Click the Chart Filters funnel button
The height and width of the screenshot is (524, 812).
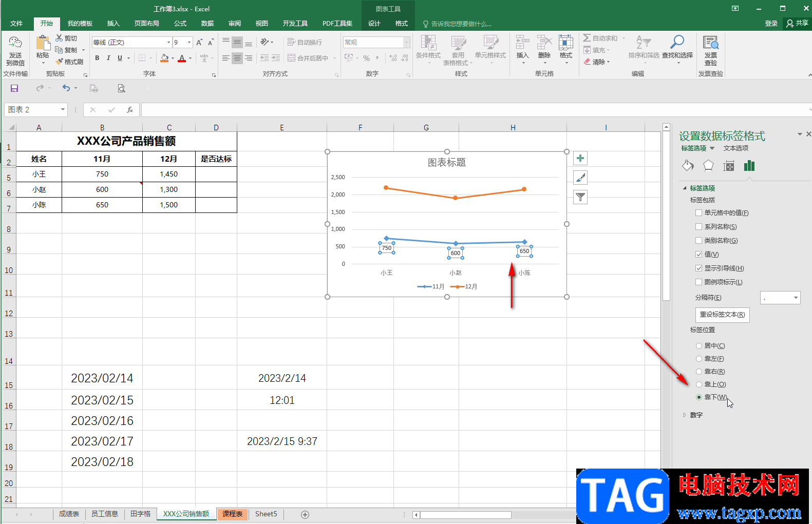(580, 197)
